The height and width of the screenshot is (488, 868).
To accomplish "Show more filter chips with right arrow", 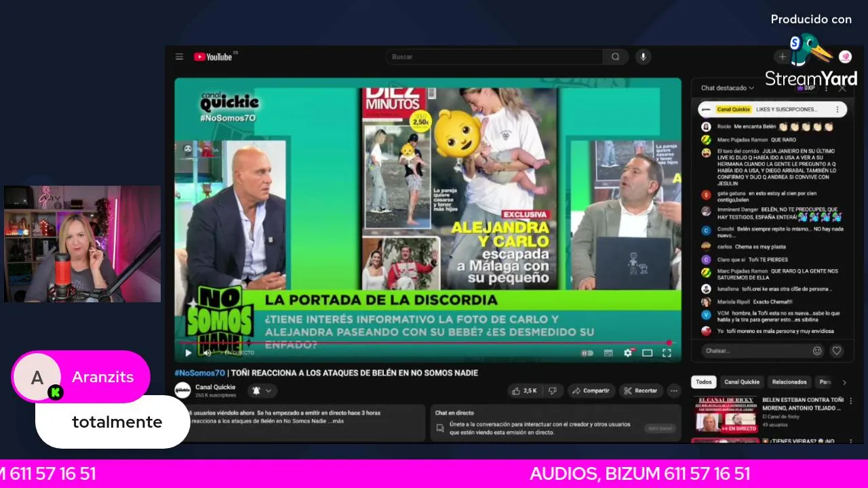I will (844, 382).
